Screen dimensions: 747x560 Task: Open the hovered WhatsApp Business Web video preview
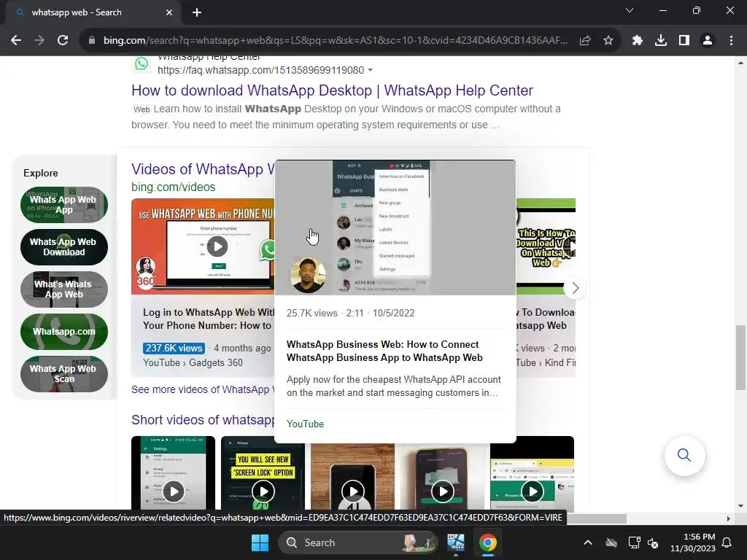tap(395, 227)
